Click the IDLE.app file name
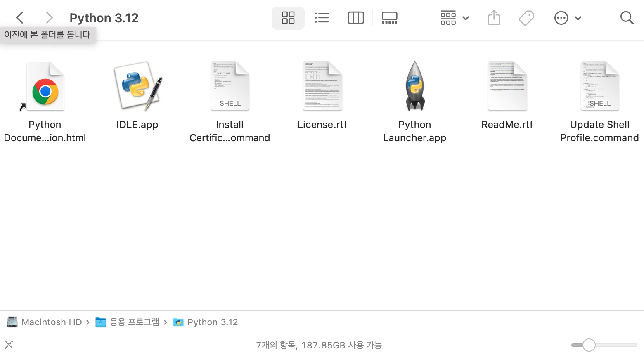The height and width of the screenshot is (355, 644). 137,125
